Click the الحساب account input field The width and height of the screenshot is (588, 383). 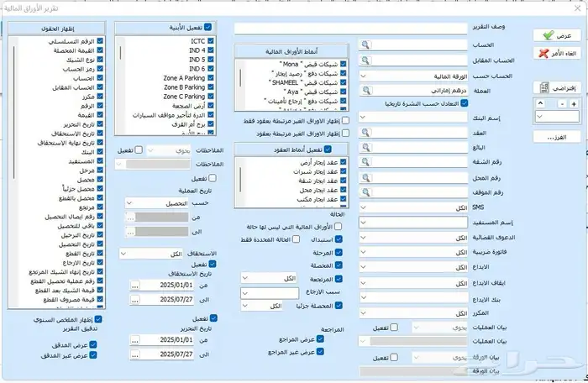[419, 45]
